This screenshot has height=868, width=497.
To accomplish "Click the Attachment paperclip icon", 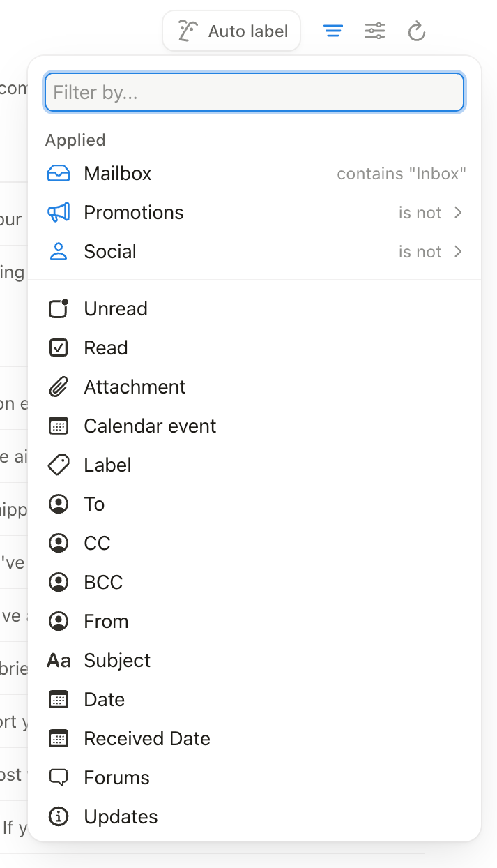I will coord(59,387).
